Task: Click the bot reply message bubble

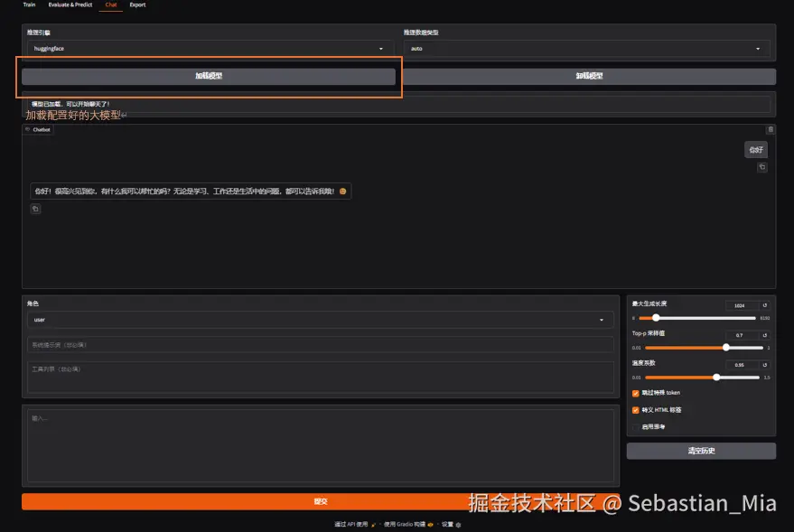Action: coord(191,191)
